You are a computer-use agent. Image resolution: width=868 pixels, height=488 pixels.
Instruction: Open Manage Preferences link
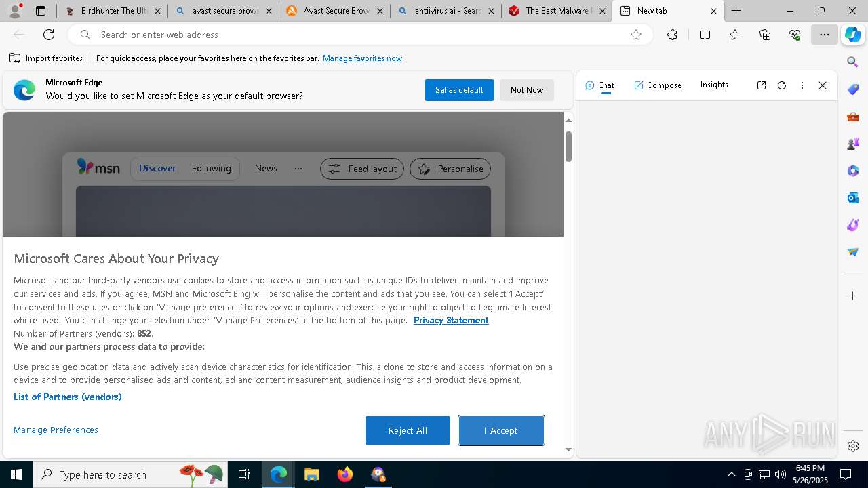56,430
